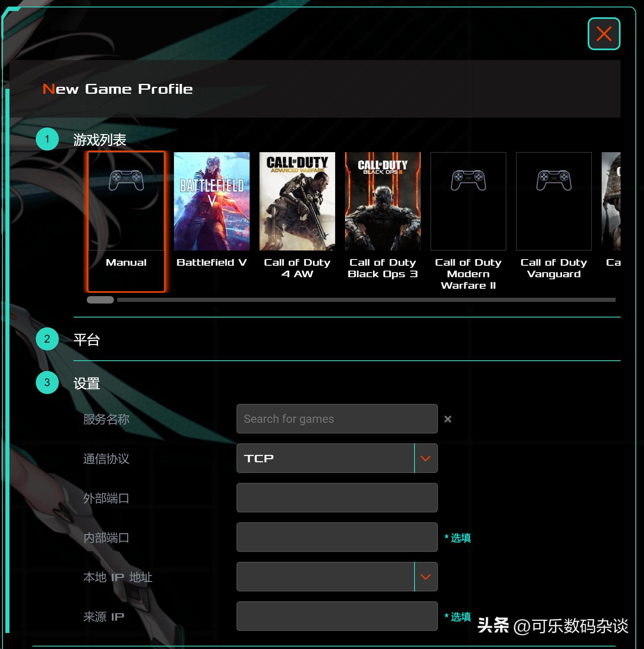
Task: Click the Call of Duty 4 AW label
Action: [x=297, y=268]
